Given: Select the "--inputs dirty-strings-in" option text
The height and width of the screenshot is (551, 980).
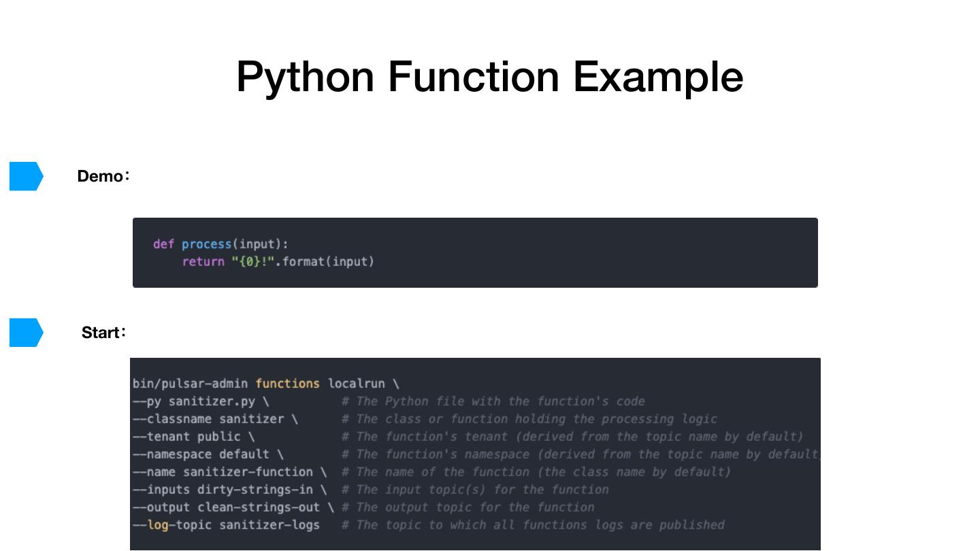Looking at the screenshot, I should [x=230, y=490].
